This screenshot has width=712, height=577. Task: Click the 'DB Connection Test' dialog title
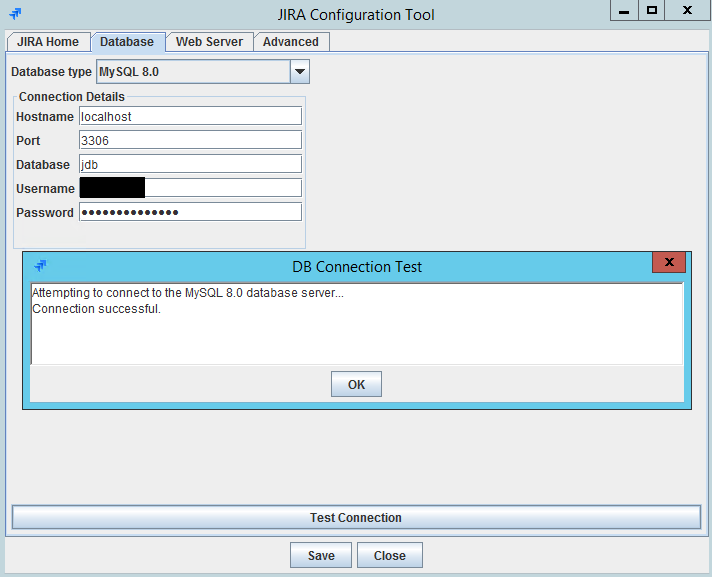point(357,266)
